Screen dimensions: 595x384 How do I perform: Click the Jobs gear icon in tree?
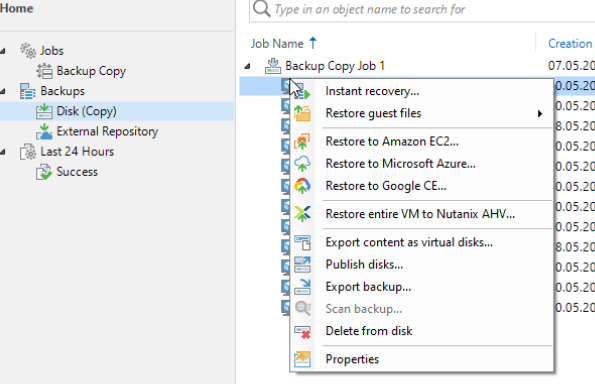28,50
